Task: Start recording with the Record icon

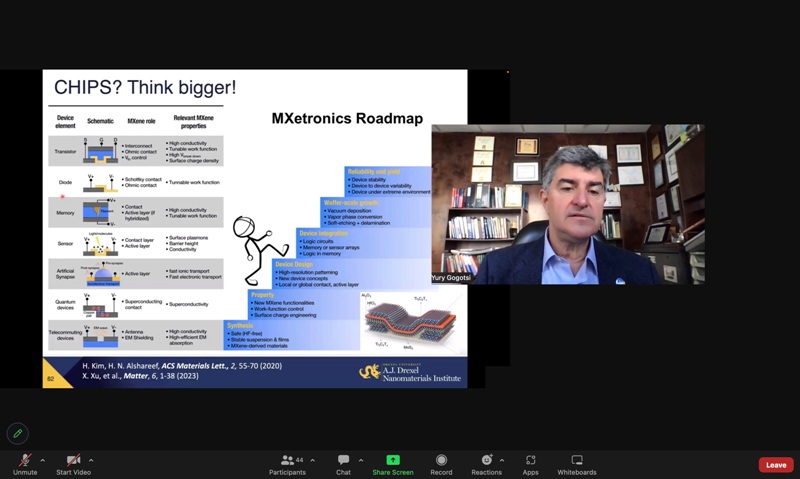Action: click(441, 460)
